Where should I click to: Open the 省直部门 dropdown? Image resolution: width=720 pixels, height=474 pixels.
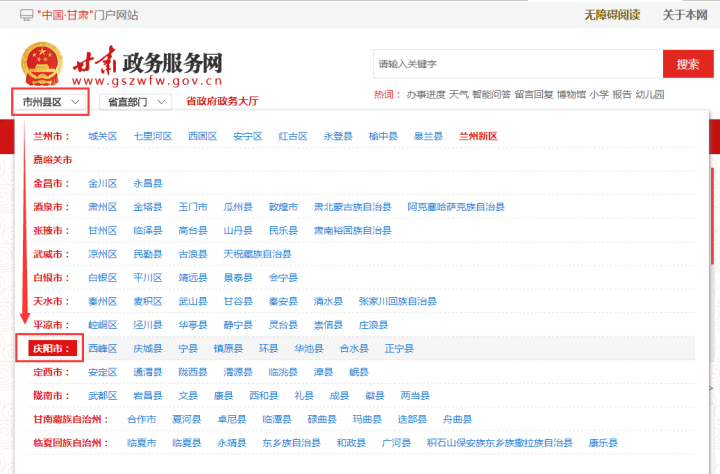[138, 102]
